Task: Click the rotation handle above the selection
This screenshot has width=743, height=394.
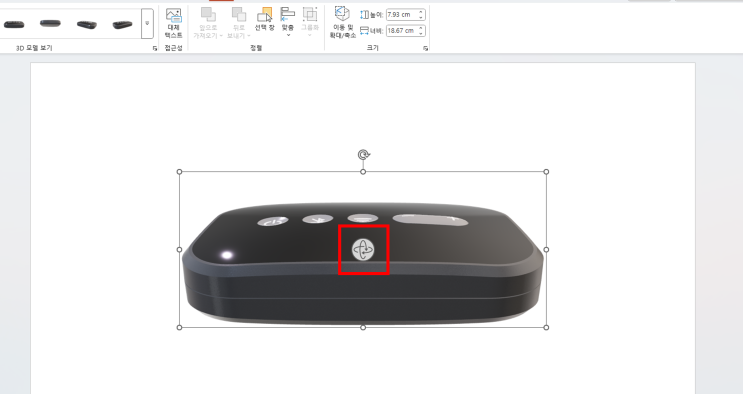Action: point(363,155)
